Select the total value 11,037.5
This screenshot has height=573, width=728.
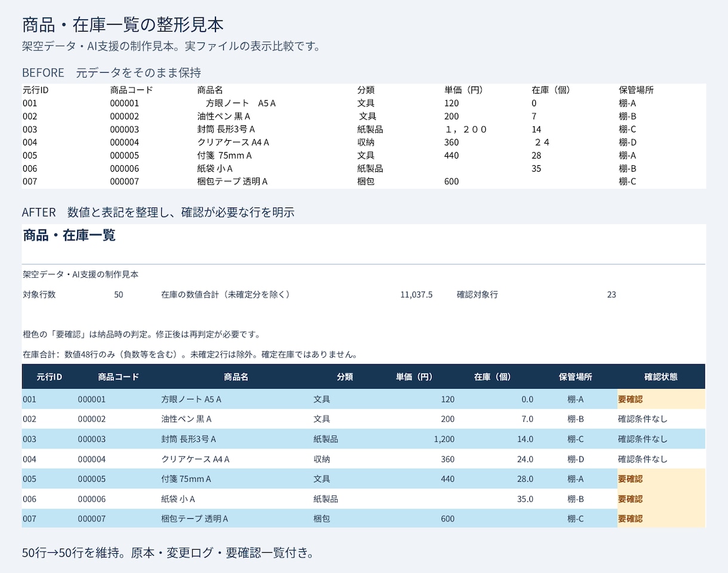[417, 295]
